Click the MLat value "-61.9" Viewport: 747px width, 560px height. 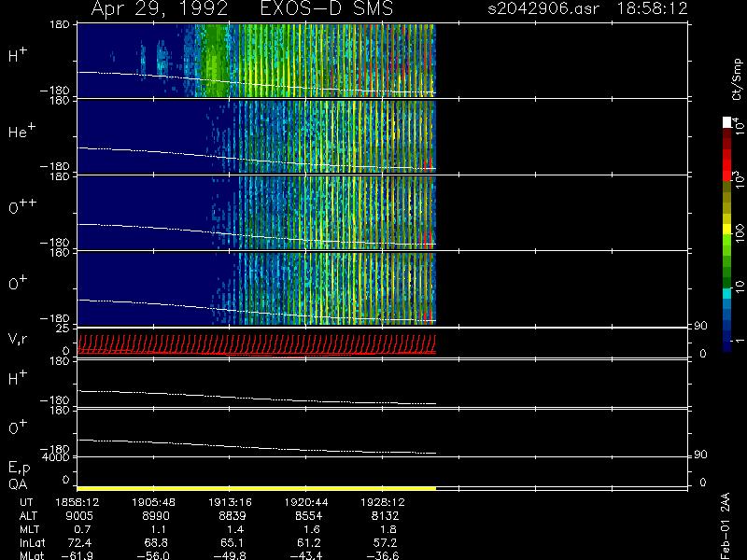[x=77, y=555]
